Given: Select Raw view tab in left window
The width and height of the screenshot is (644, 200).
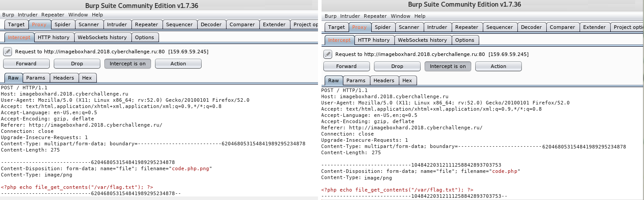Looking at the screenshot, I should 13,78.
